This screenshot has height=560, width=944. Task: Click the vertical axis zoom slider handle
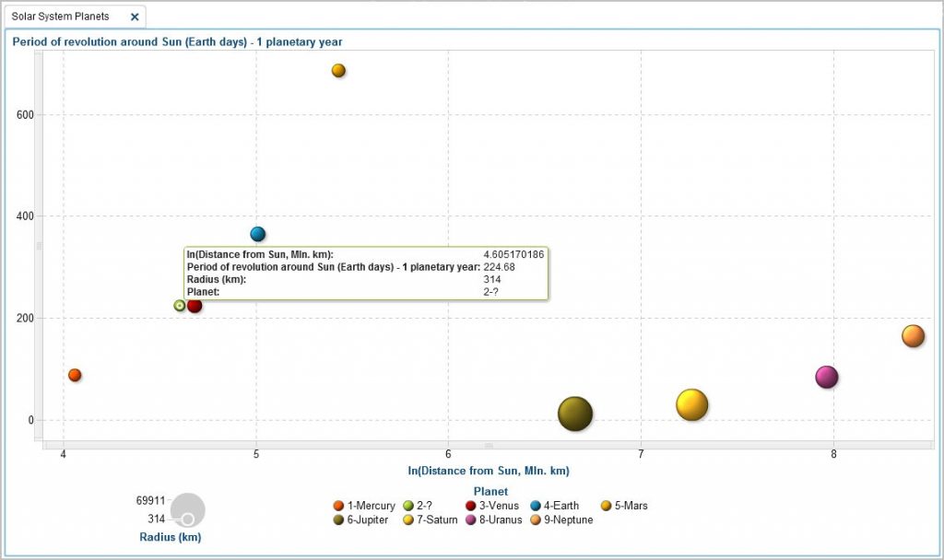(x=39, y=247)
